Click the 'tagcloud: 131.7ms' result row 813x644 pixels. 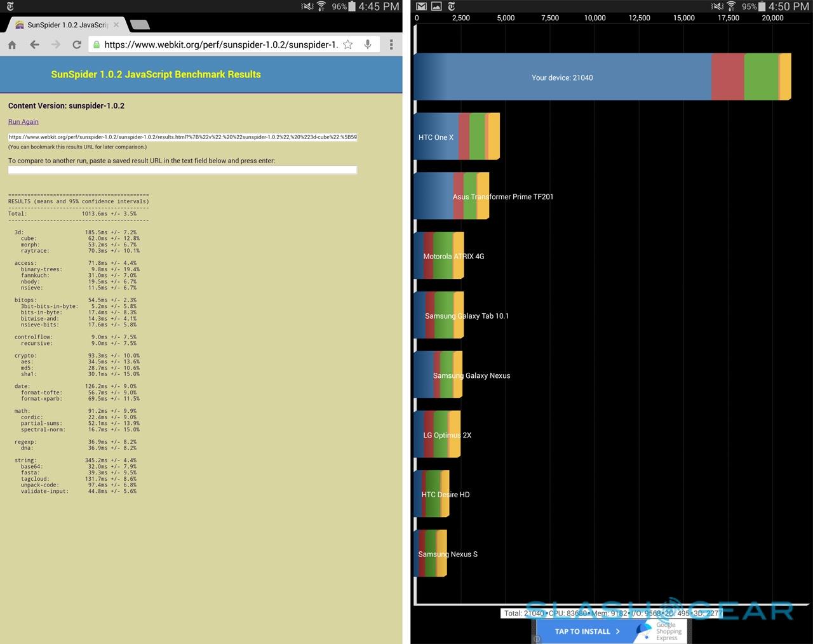79,479
